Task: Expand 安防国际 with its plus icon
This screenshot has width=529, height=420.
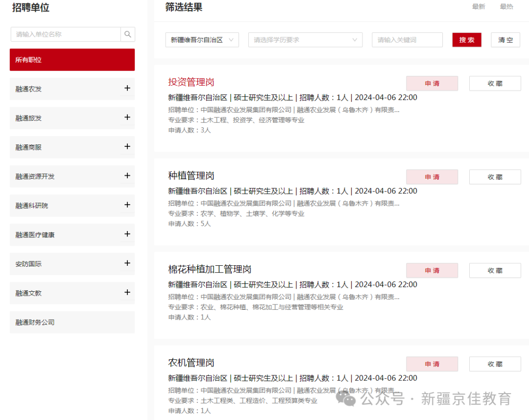Action: coord(127,263)
